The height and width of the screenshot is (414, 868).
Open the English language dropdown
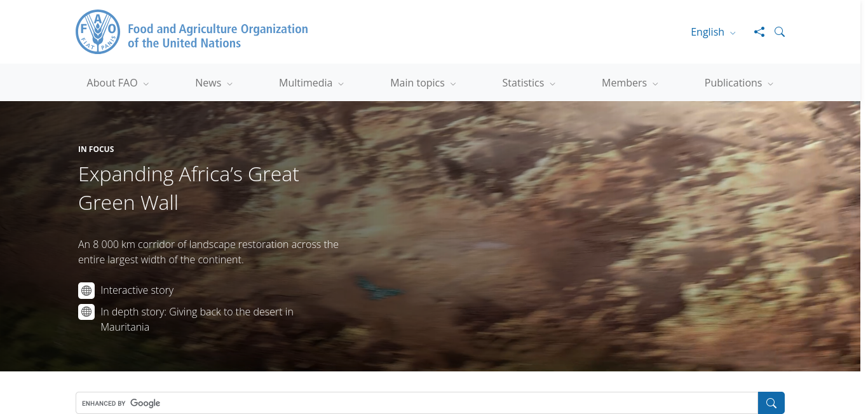[x=713, y=32]
